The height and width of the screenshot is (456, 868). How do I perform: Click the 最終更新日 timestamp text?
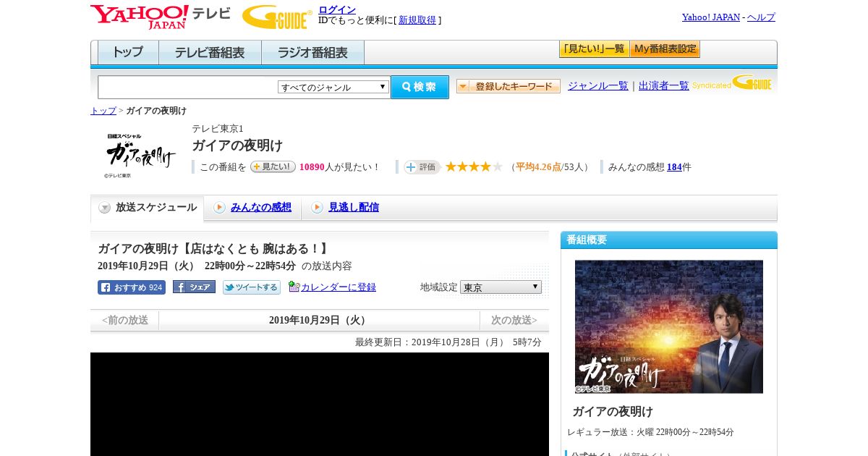[448, 342]
